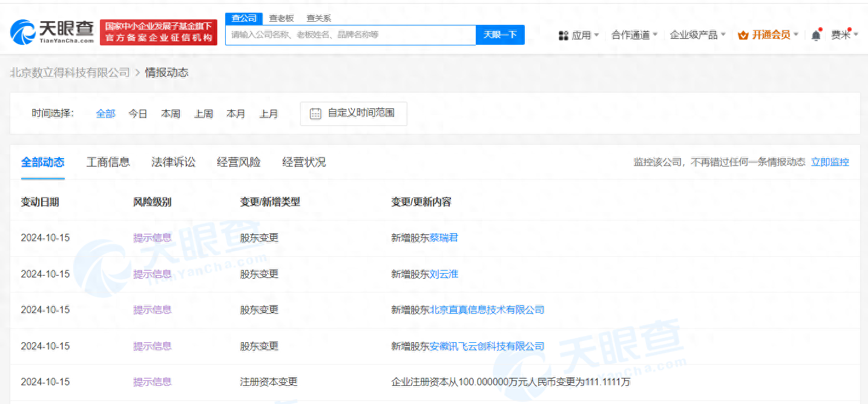Select the 本周 time filter

coord(171,114)
